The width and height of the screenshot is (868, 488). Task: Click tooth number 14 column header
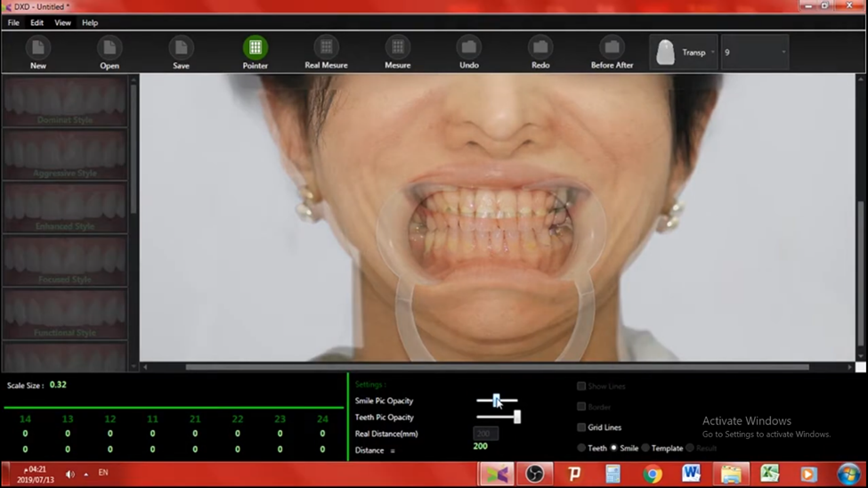pos(25,419)
